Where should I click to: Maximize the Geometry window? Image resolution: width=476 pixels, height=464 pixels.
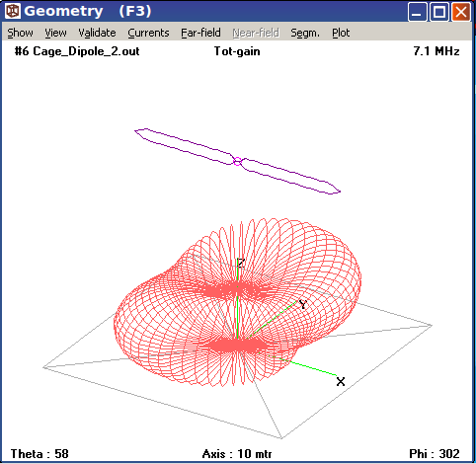click(439, 12)
